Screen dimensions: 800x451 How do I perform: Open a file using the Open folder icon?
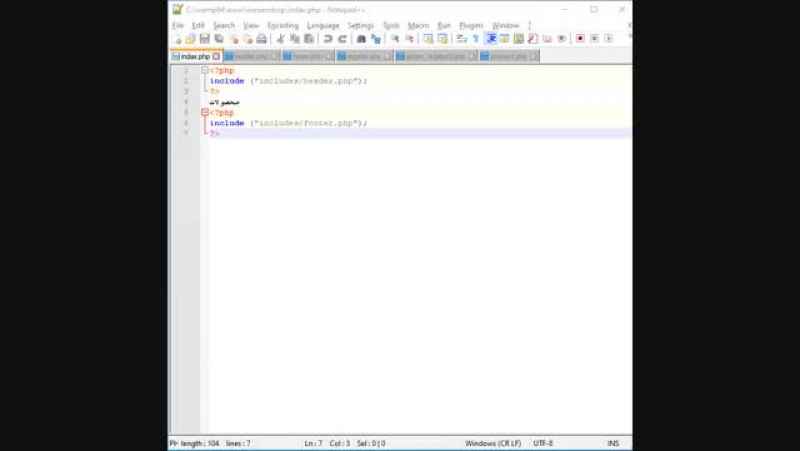coord(191,39)
